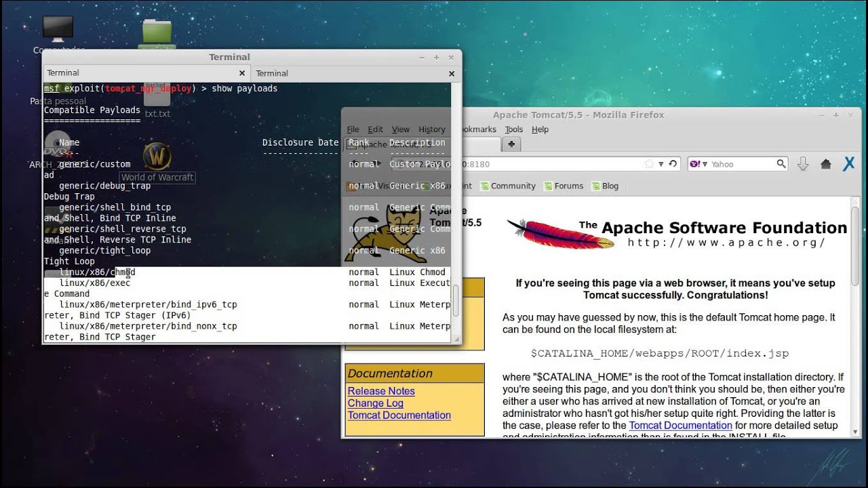This screenshot has height=488, width=868.
Task: Click the Yahoo search input field
Action: 742,164
